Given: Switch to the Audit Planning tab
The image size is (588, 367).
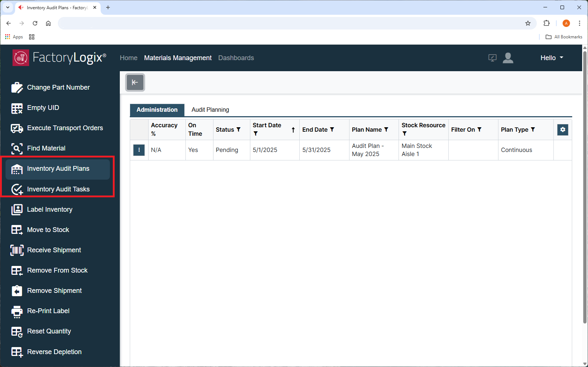Looking at the screenshot, I should pos(210,110).
